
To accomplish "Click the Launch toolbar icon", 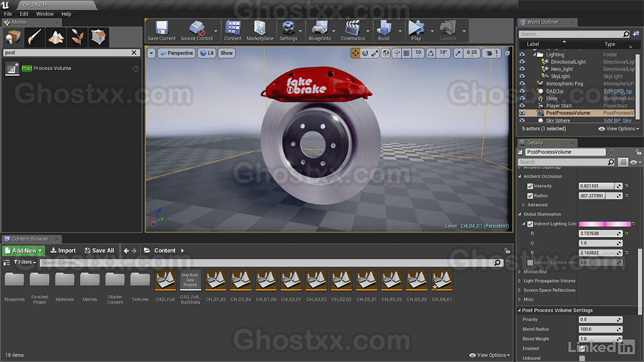I will (x=448, y=31).
